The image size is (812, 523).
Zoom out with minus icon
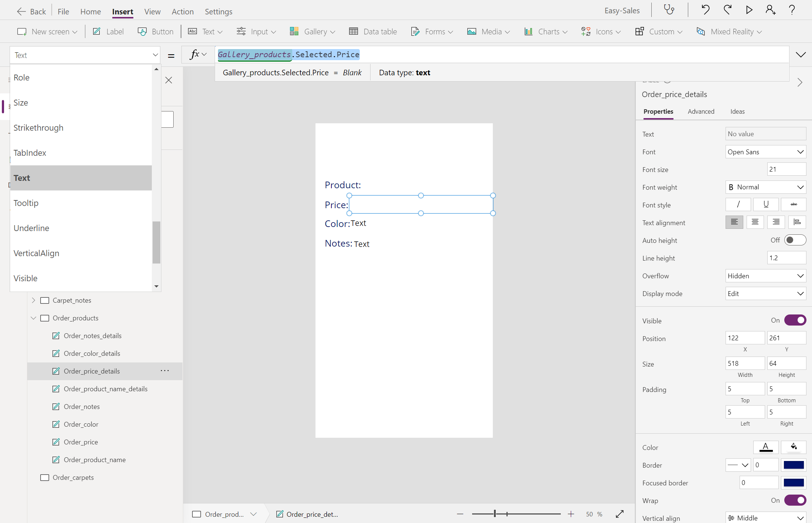pyautogui.click(x=460, y=514)
